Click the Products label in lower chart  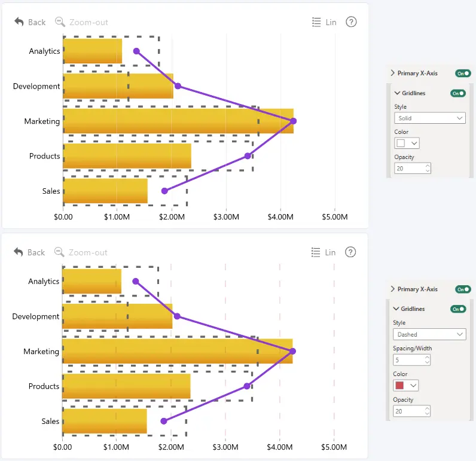pos(44,386)
